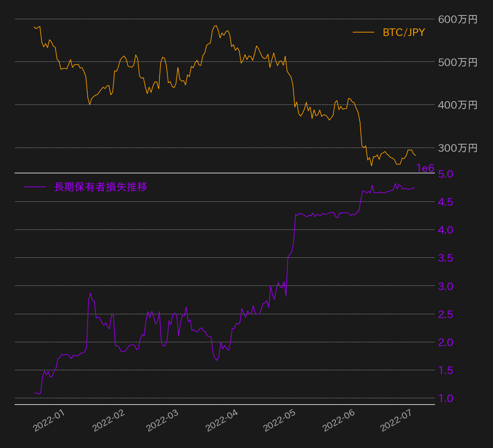Select the 5.0 tick on purple axis
The height and width of the screenshot is (448, 493).
[x=445, y=174]
